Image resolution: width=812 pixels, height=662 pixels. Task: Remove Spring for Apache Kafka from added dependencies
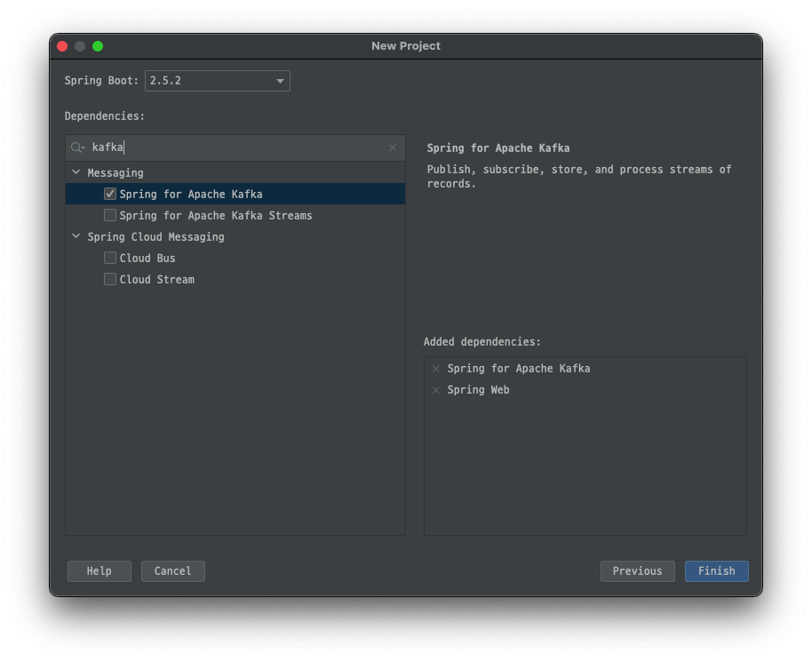click(x=436, y=369)
